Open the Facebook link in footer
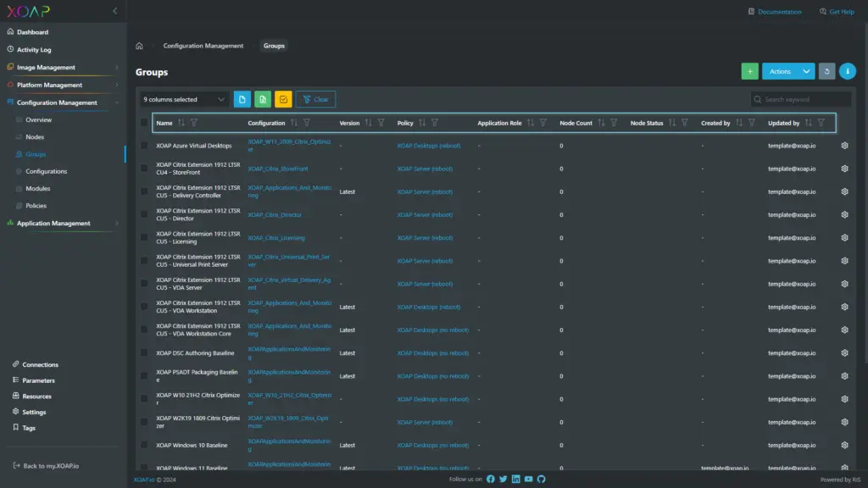Screen dimensions: 868x488 [491, 480]
